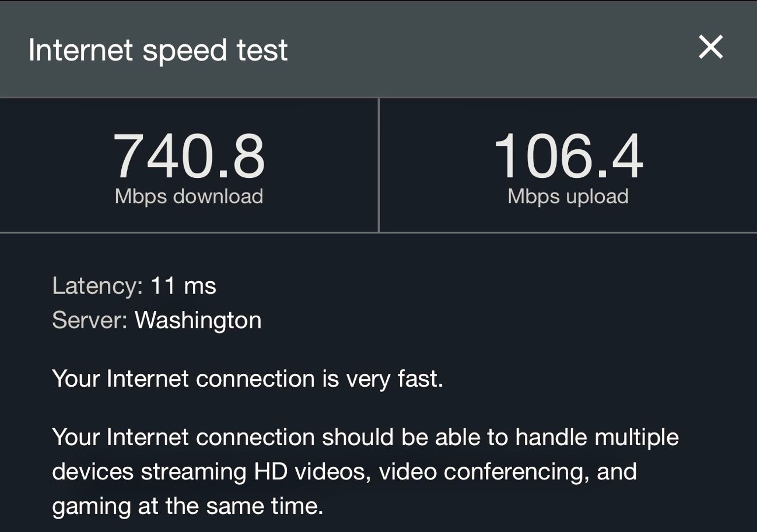Close the Internet speed test panel

click(x=711, y=47)
